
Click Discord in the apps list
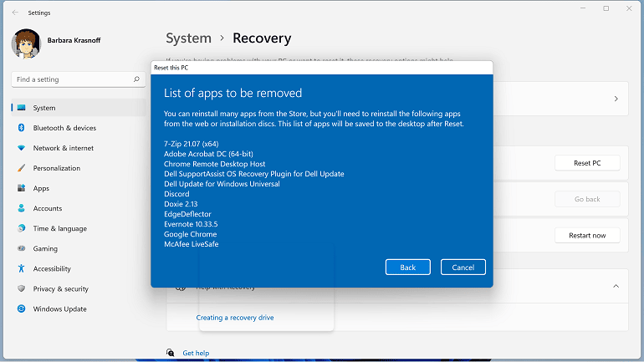176,194
